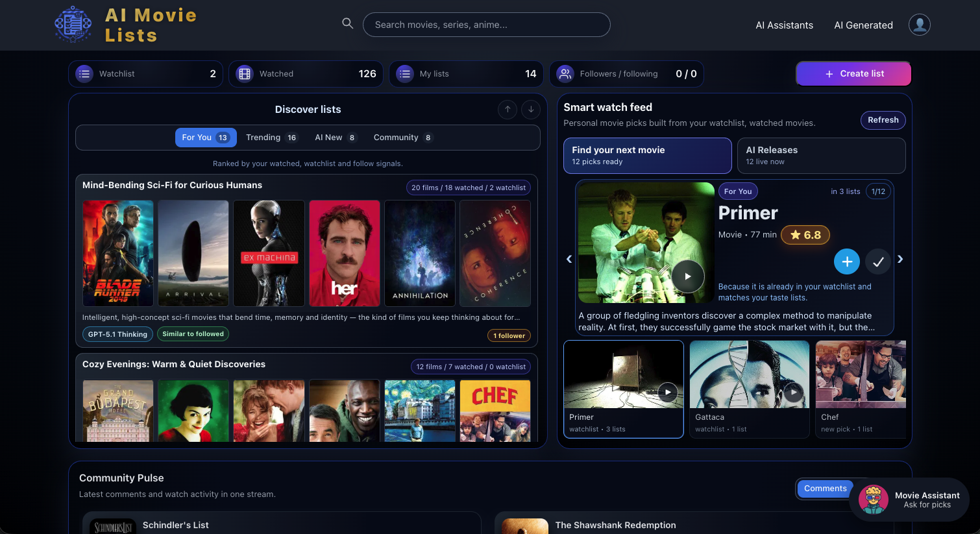Switch to the Trending tab
Screen dimensions: 980x534
pyautogui.click(x=271, y=138)
